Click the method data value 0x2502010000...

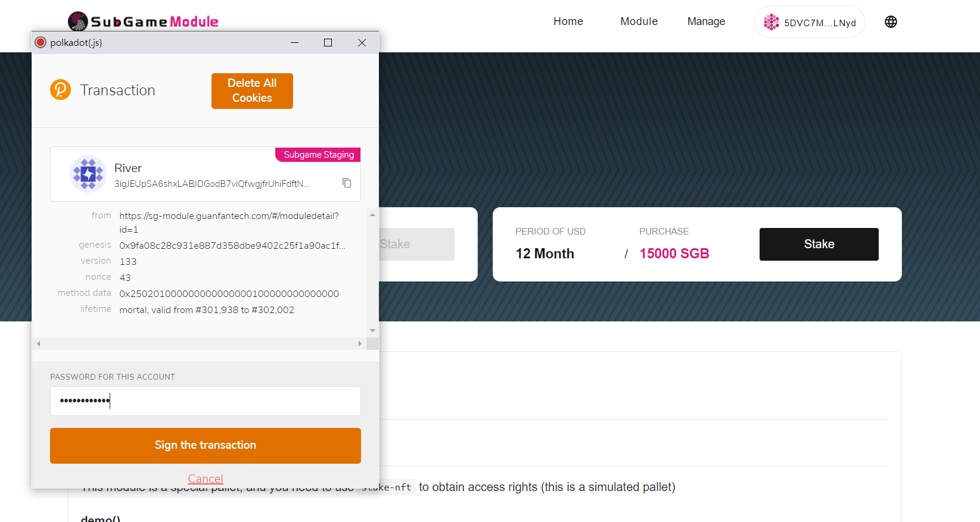[x=229, y=293]
